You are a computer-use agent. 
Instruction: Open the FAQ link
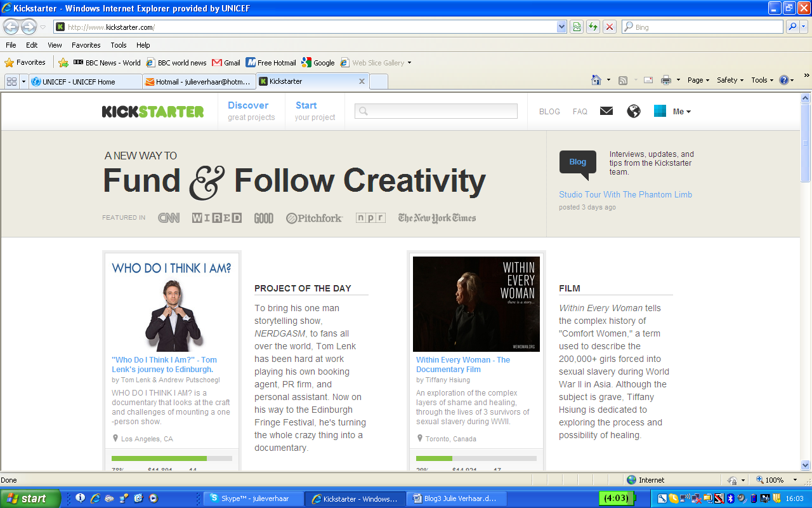coord(580,112)
